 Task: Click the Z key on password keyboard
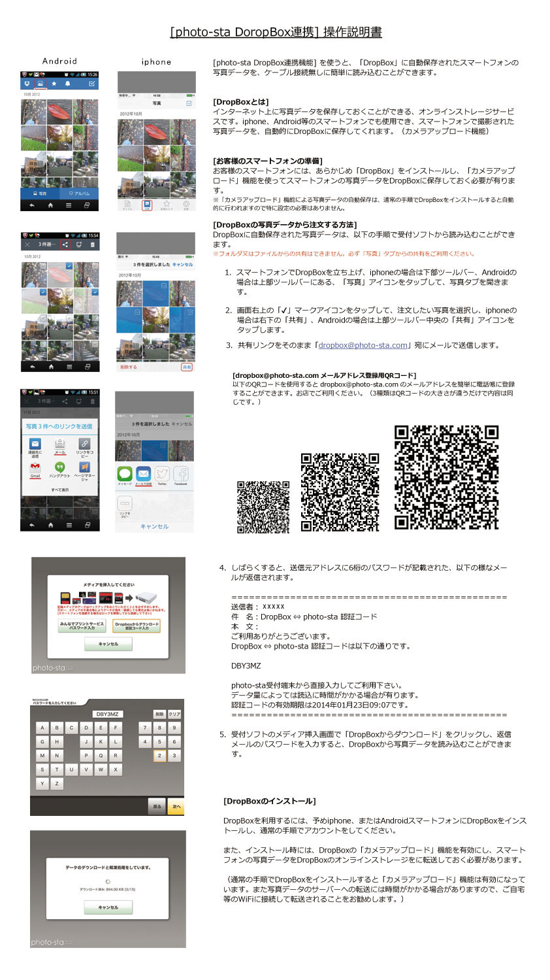point(57,783)
